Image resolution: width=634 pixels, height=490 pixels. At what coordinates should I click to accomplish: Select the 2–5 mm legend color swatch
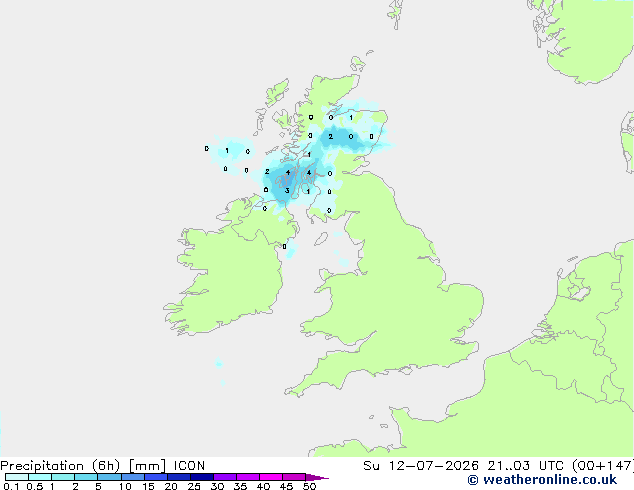click(86, 477)
